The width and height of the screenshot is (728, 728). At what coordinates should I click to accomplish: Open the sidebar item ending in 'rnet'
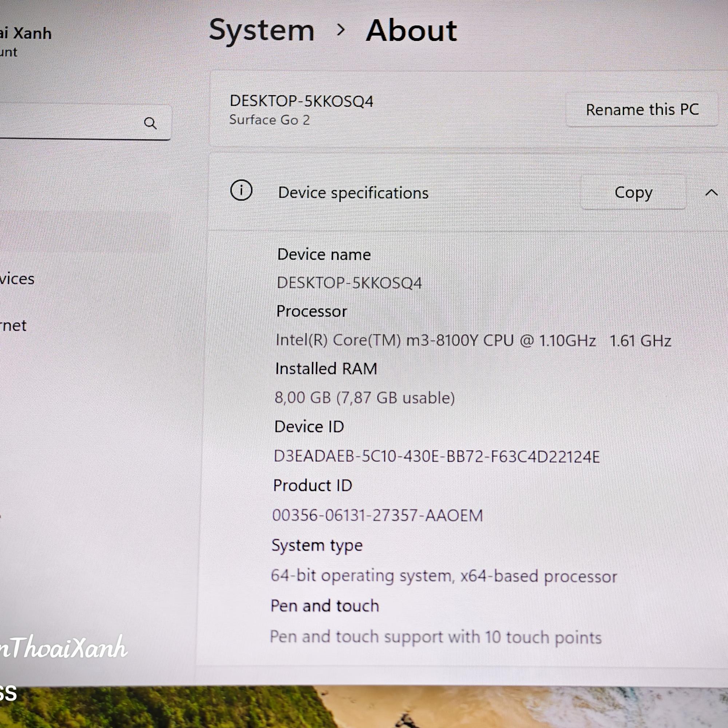point(13,325)
